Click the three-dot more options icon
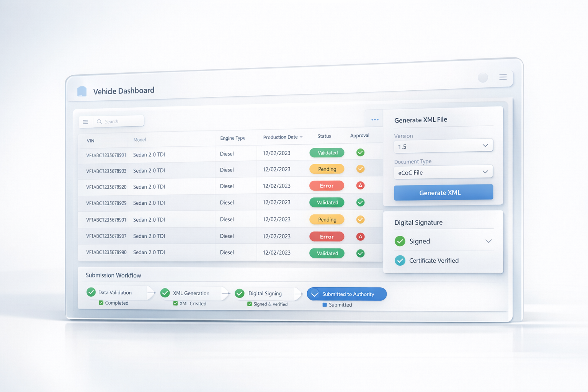Viewport: 588px width, 392px height. (x=375, y=120)
